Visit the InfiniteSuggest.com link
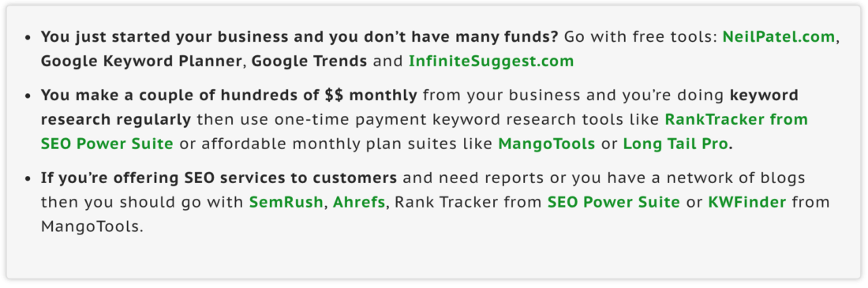Screen dimensions: 868x288 tap(491, 61)
